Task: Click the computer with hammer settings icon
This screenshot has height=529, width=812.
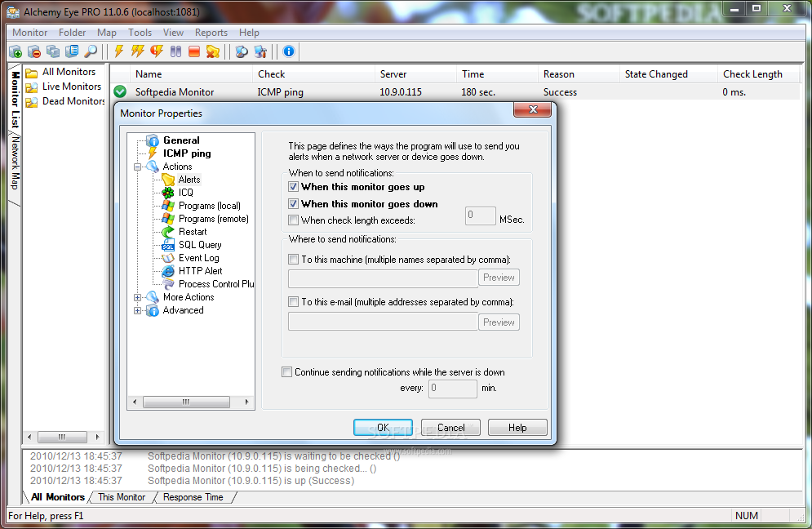Action: pos(260,51)
